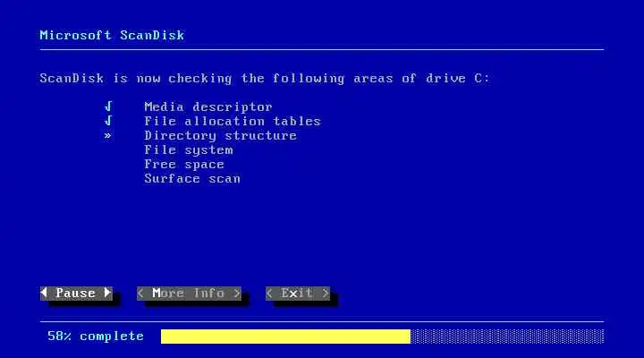Click the checkmark beside File allocation tables
The width and height of the screenshot is (644, 358).
(x=108, y=121)
